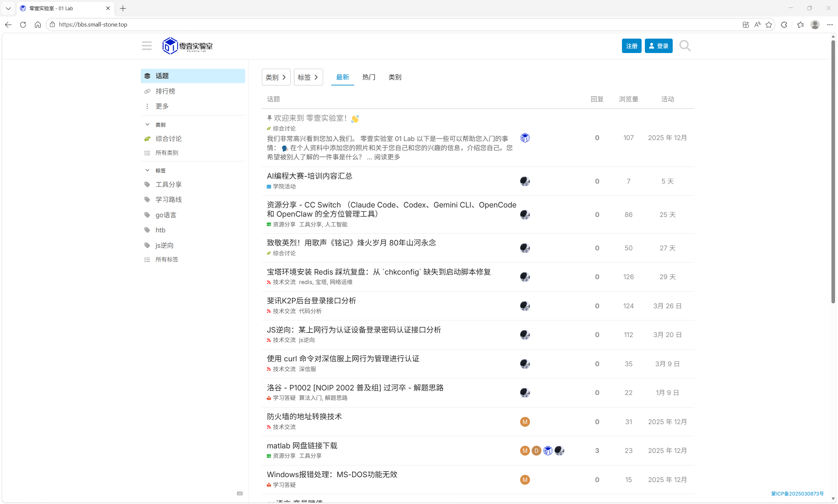Click the 注册 button
838x504 pixels.
point(631,46)
